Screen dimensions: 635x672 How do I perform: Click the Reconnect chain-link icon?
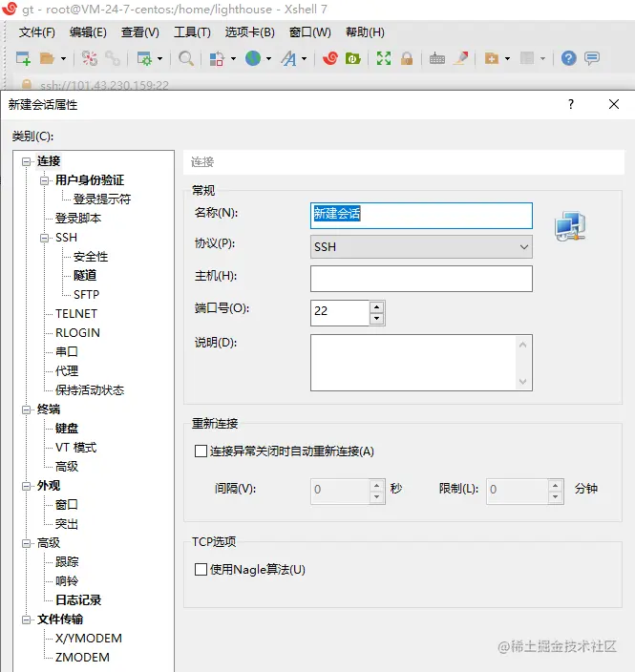(x=113, y=58)
